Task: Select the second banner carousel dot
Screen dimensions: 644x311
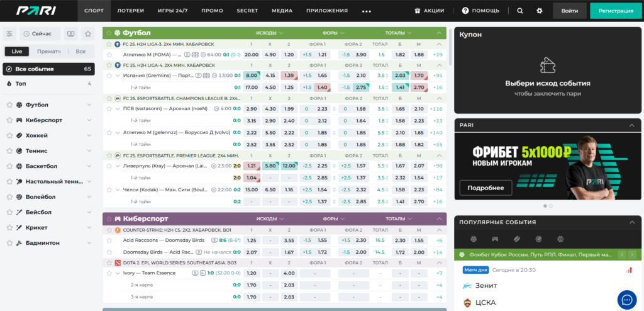Action: pyautogui.click(x=550, y=206)
